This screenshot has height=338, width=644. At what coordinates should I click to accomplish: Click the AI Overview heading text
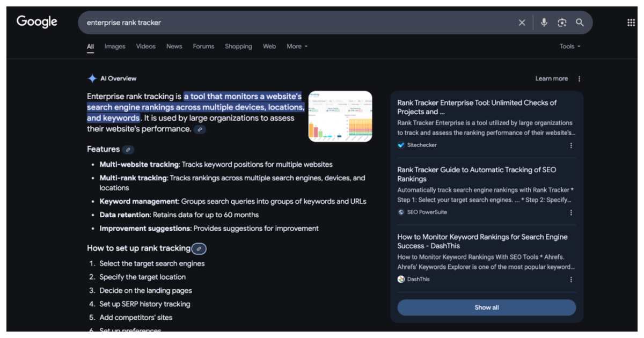(x=118, y=78)
